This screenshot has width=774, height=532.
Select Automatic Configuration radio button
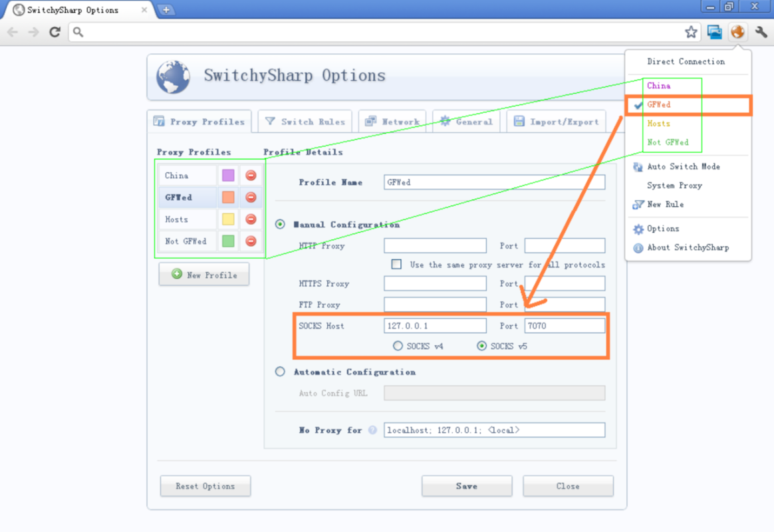(280, 372)
